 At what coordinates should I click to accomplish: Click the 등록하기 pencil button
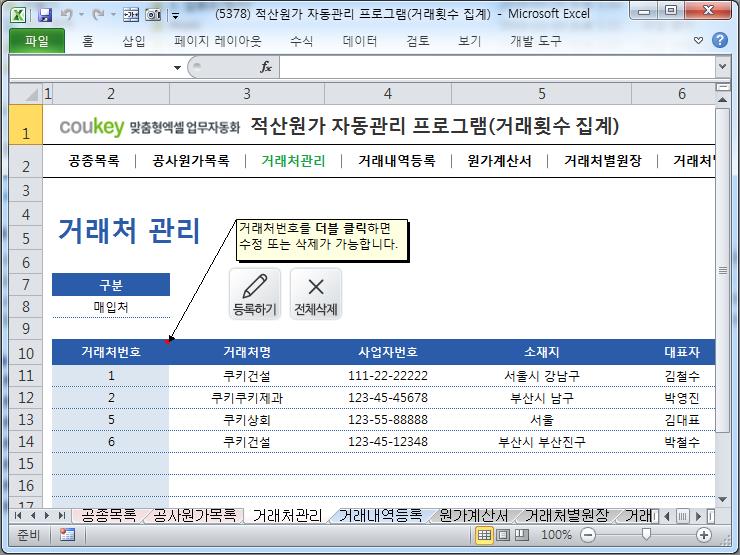click(255, 294)
